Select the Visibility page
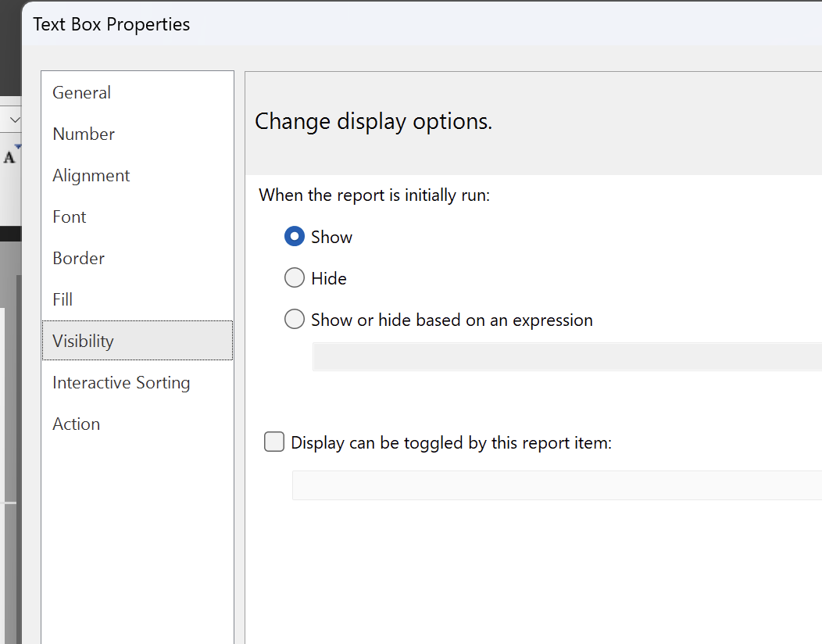This screenshot has width=822, height=644. (83, 341)
